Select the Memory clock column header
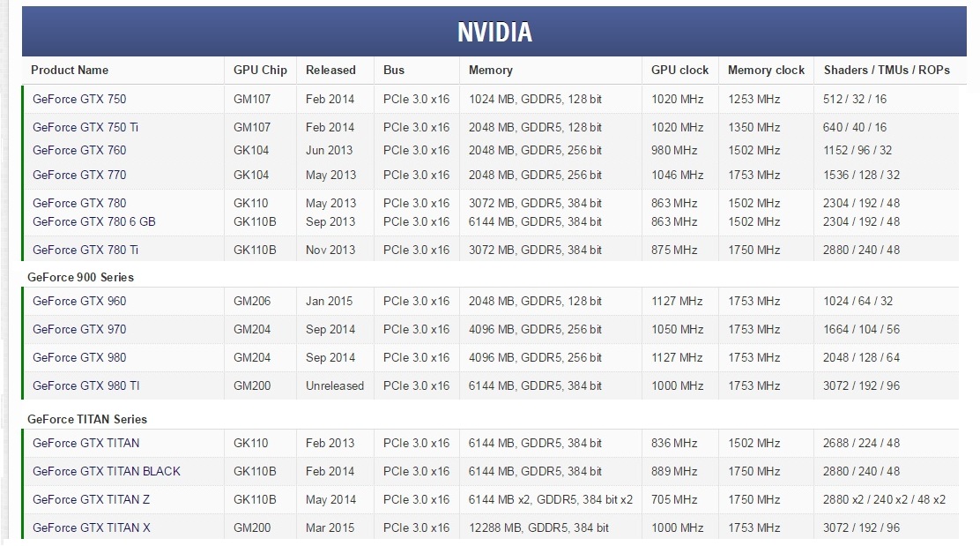Viewport: 980px width, 546px height. pos(766,70)
